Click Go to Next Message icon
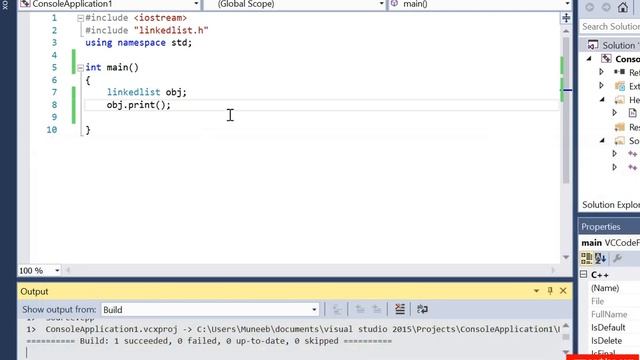640x360 pixels. click(376, 309)
